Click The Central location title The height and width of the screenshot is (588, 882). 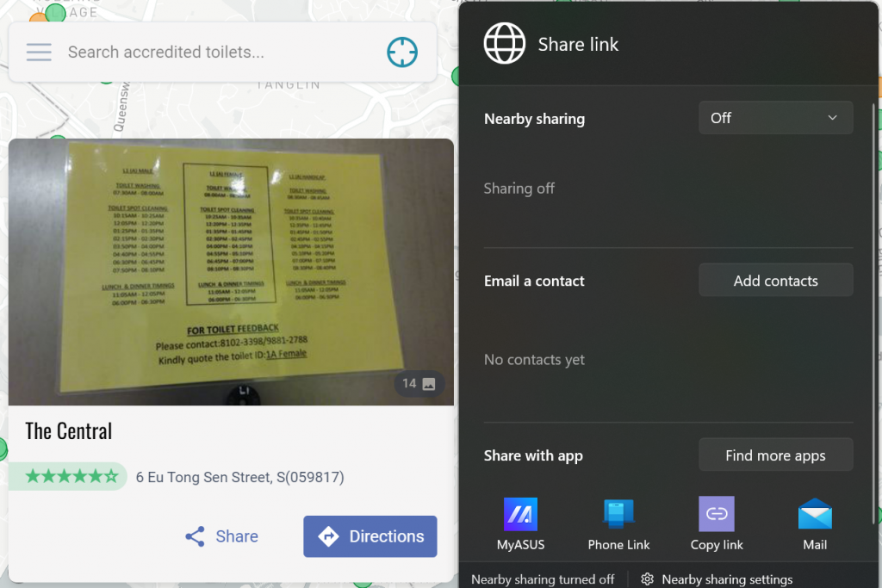tap(69, 431)
